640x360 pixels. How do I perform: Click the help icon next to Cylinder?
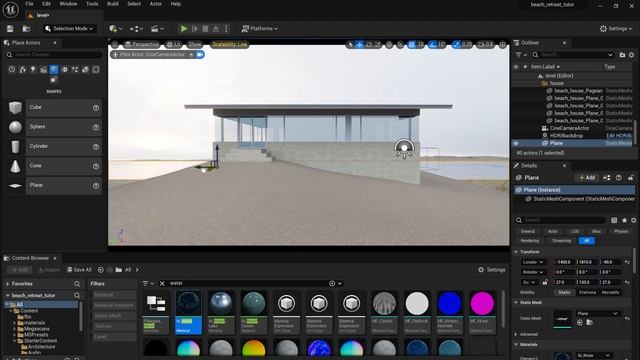pyautogui.click(x=96, y=147)
